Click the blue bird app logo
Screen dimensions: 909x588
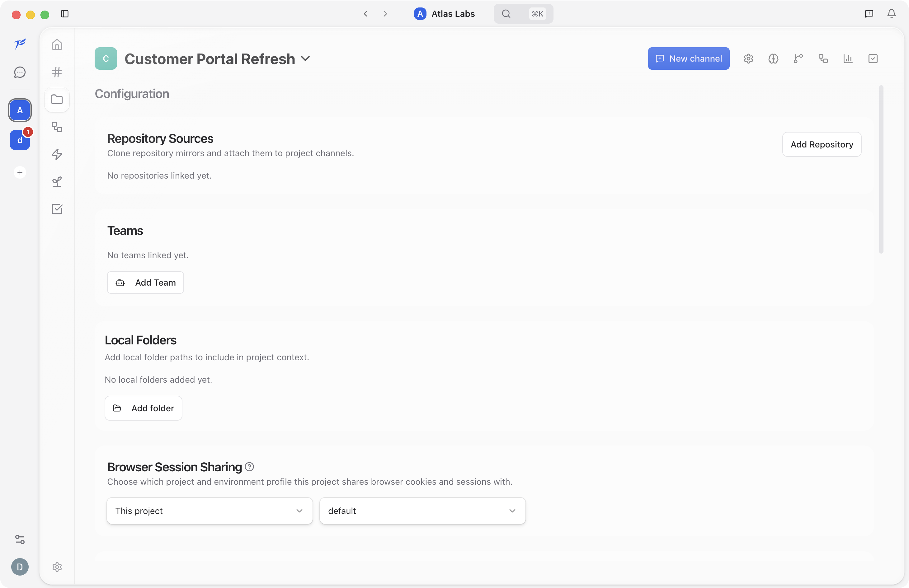tap(20, 44)
